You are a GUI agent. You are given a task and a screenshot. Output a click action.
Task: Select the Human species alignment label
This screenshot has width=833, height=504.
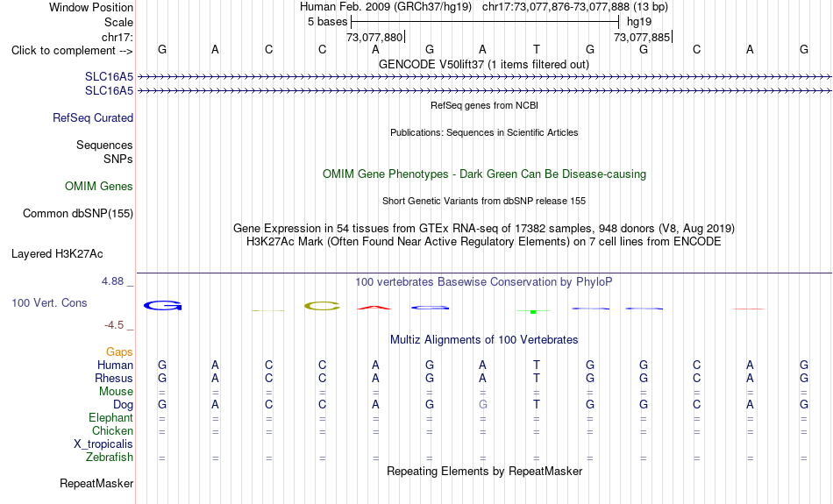[x=115, y=365]
